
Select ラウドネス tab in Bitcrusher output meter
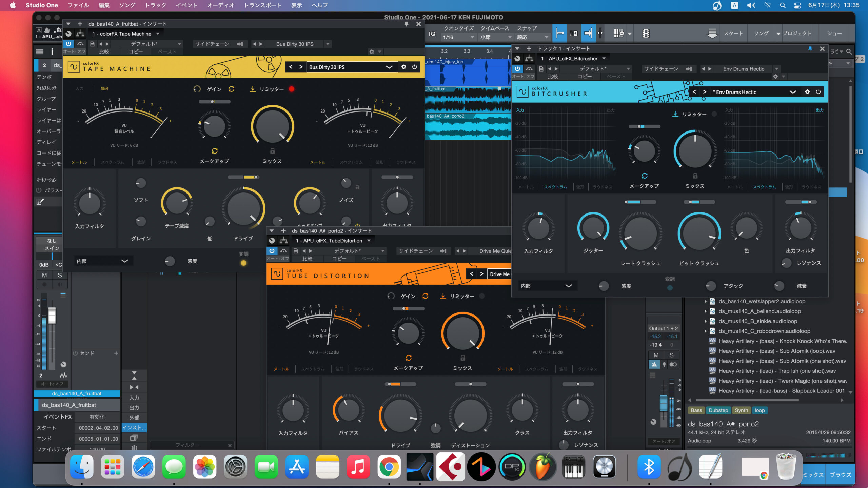click(811, 187)
